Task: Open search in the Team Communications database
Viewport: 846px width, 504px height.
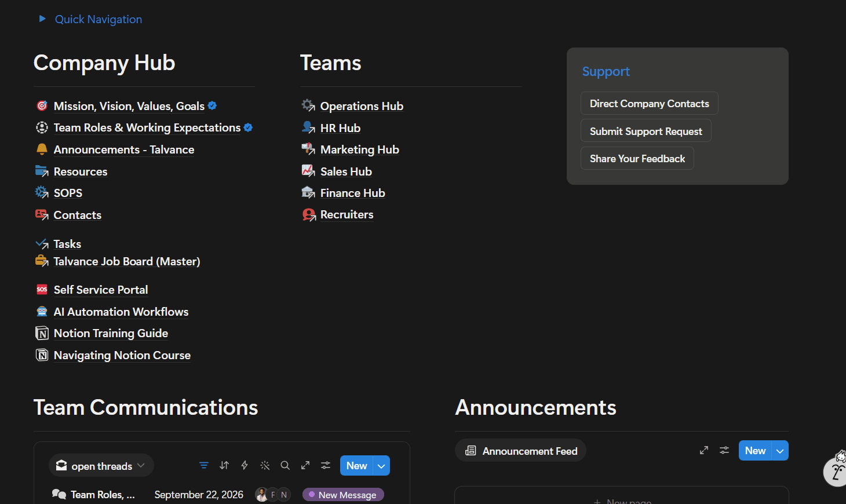Action: (285, 465)
